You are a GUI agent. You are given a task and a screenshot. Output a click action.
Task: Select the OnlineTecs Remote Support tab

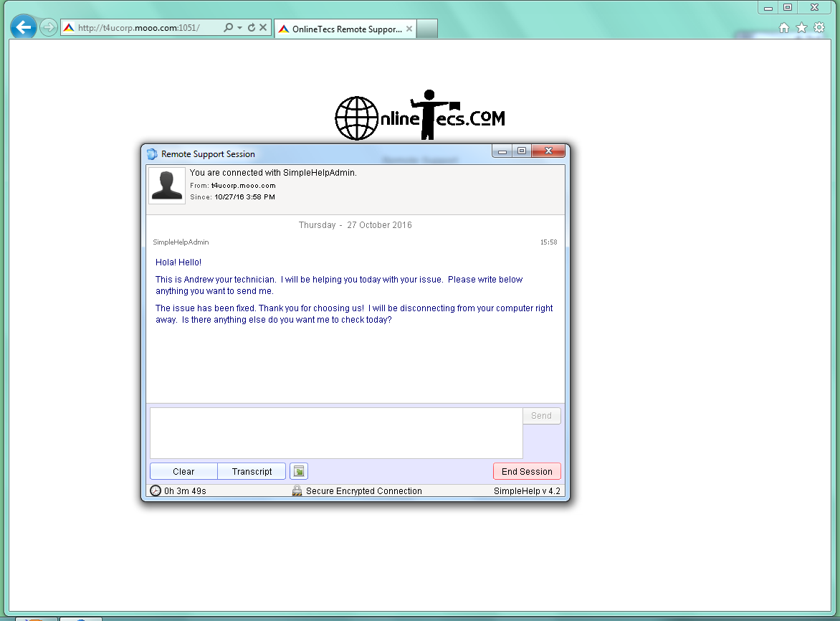click(x=345, y=29)
